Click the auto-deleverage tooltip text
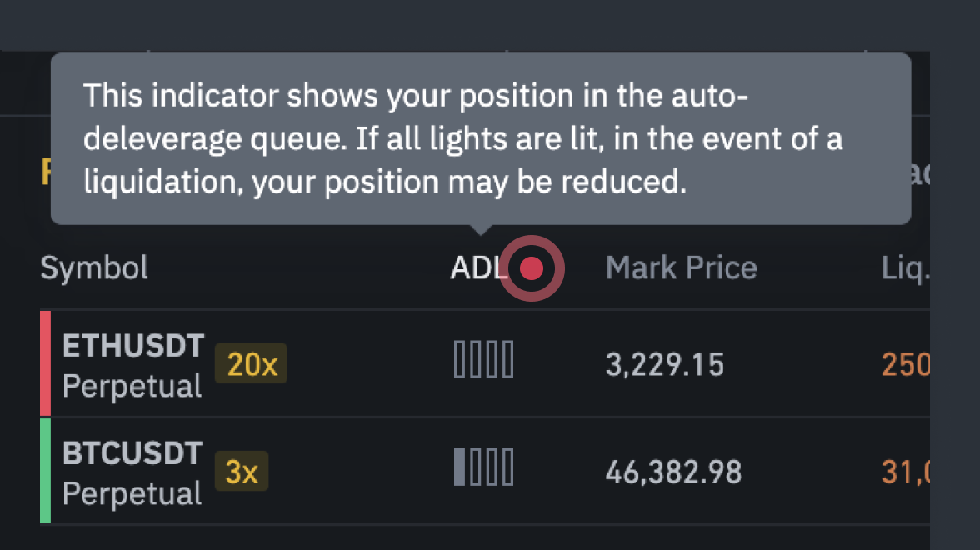This screenshot has width=980, height=550. tap(462, 139)
